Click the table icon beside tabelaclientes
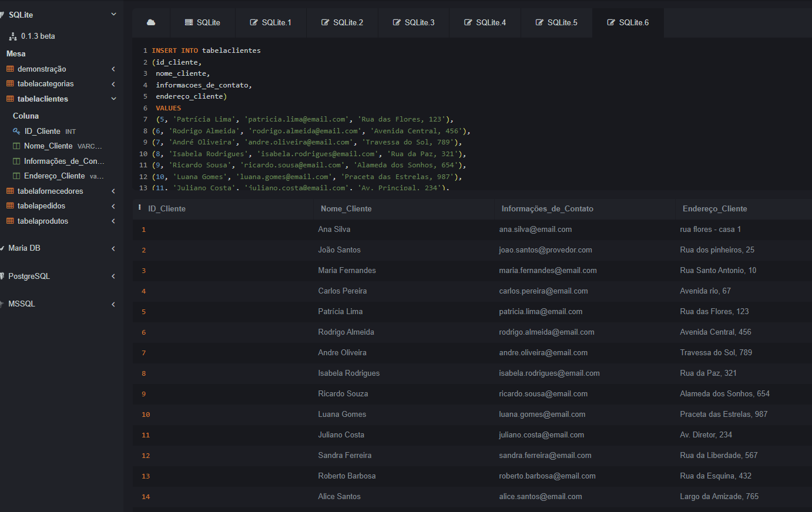 (x=10, y=99)
